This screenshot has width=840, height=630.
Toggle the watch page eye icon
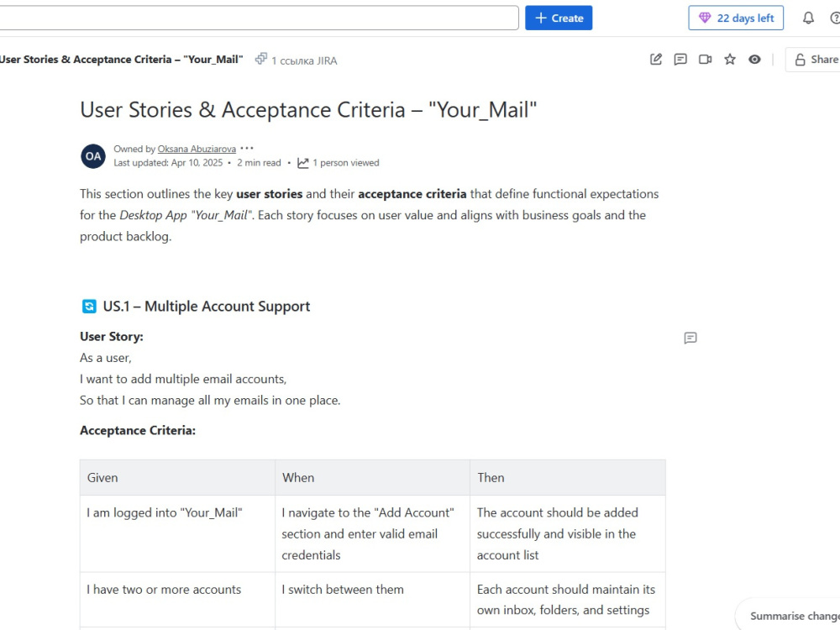[754, 60]
